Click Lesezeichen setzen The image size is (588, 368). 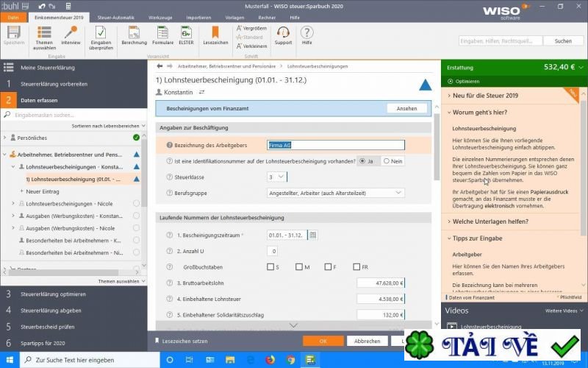tap(182, 341)
